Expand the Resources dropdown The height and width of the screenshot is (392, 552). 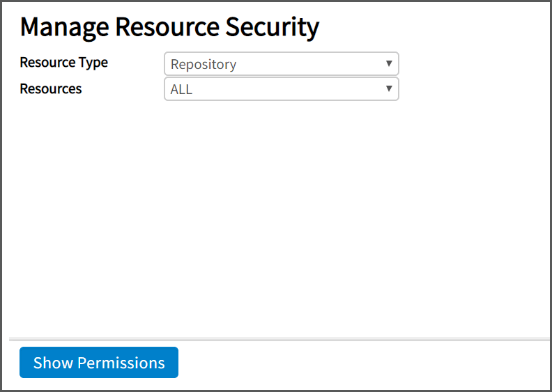click(281, 89)
